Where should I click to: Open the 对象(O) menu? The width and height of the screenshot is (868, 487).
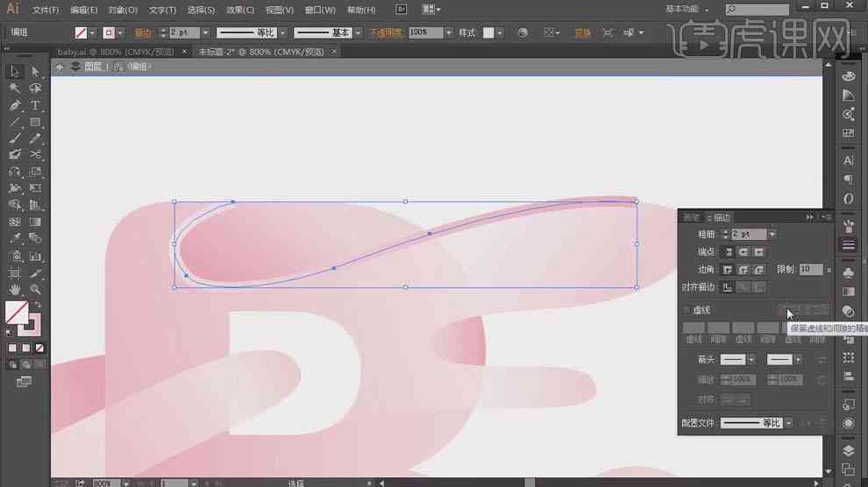point(123,10)
